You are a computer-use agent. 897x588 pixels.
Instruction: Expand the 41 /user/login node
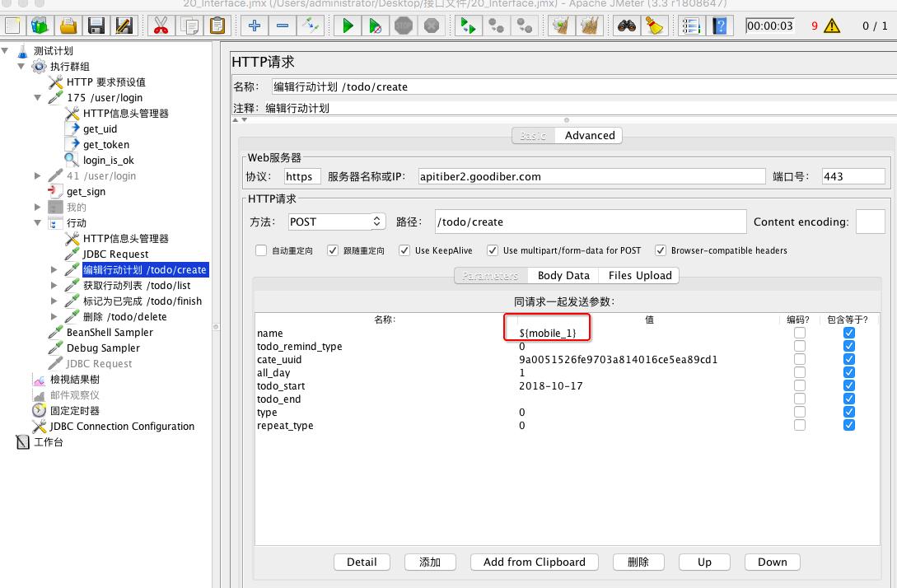[x=38, y=175]
